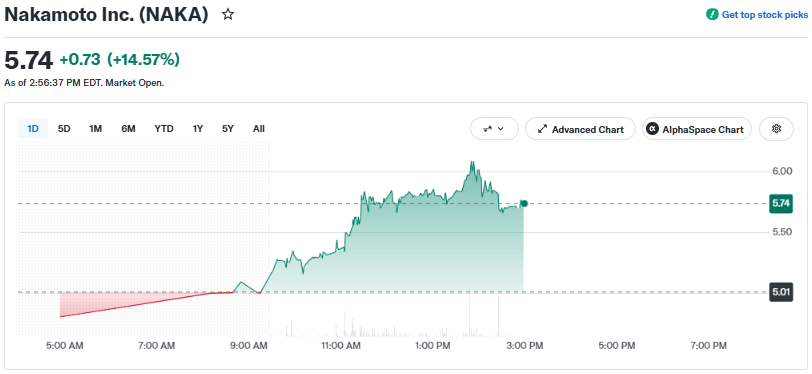This screenshot has height=374, width=812.
Task: Click the As of 2:56:37 PM timestamp
Action: click(x=84, y=83)
